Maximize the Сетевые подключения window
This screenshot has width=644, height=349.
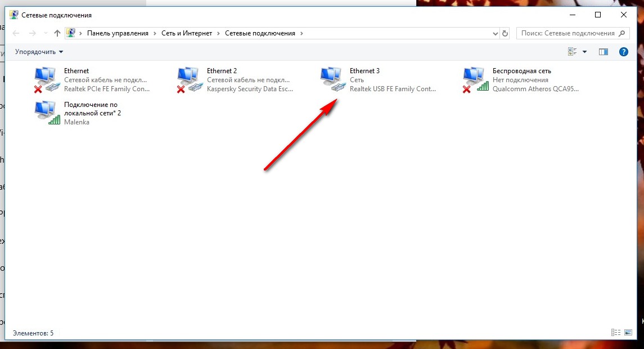tap(598, 15)
